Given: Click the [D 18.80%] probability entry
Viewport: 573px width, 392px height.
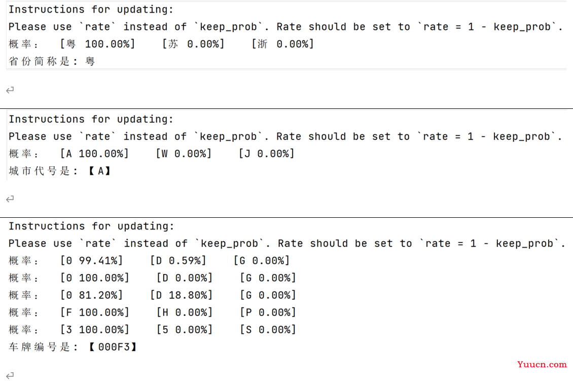Looking at the screenshot, I should click(181, 295).
